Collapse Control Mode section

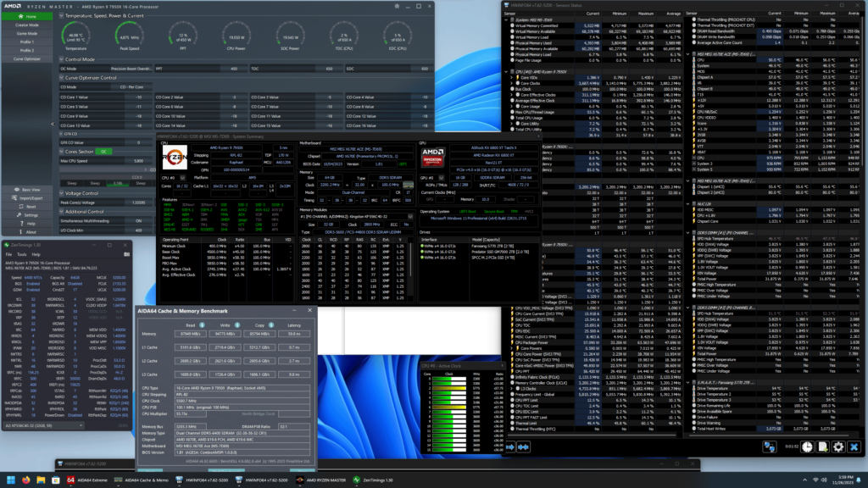[x=61, y=59]
